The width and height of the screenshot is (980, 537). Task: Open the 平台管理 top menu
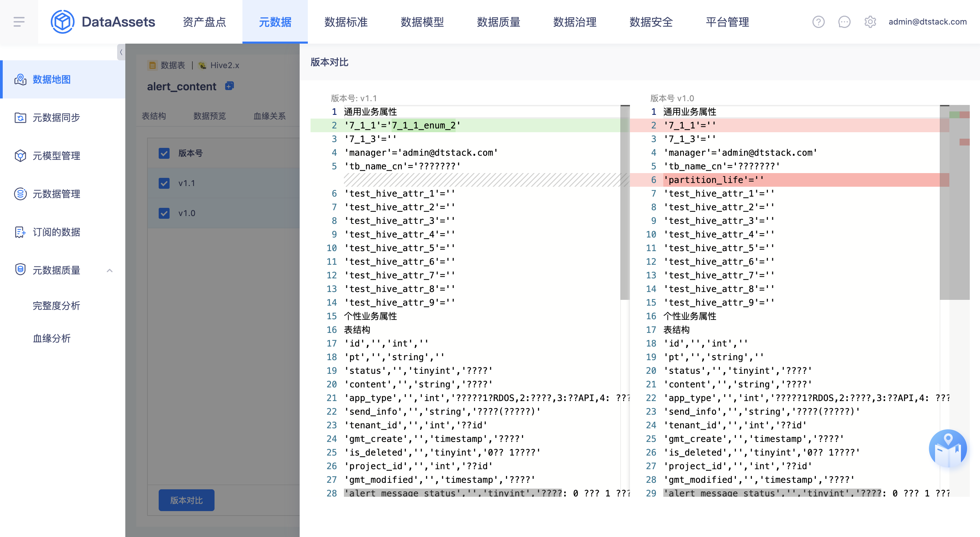727,22
